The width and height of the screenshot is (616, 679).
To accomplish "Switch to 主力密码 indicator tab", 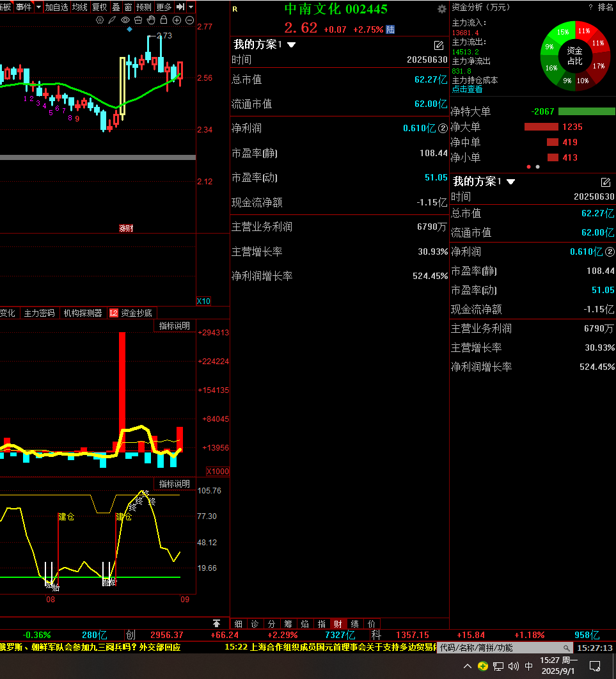I will [x=40, y=313].
